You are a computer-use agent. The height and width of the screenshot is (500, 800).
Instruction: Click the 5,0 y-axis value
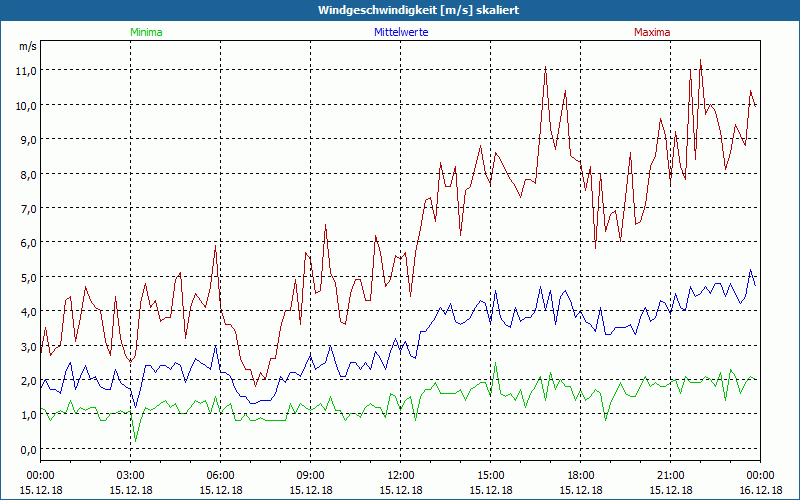[x=28, y=278]
